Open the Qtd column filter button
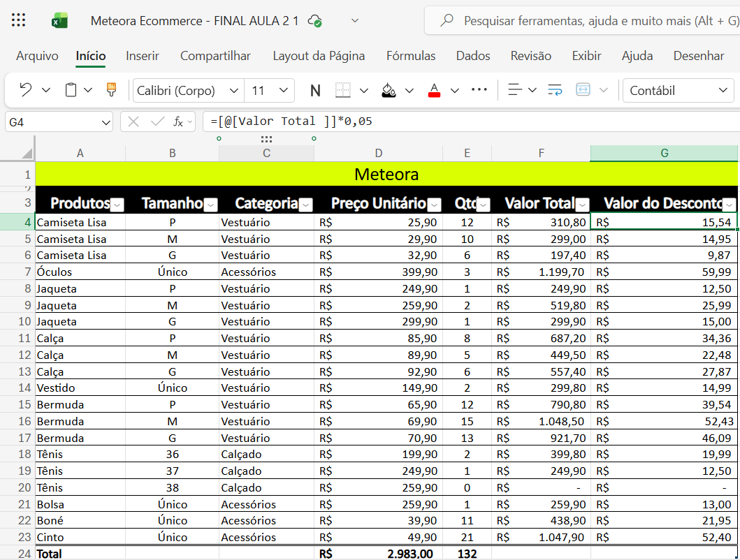 [x=484, y=205]
